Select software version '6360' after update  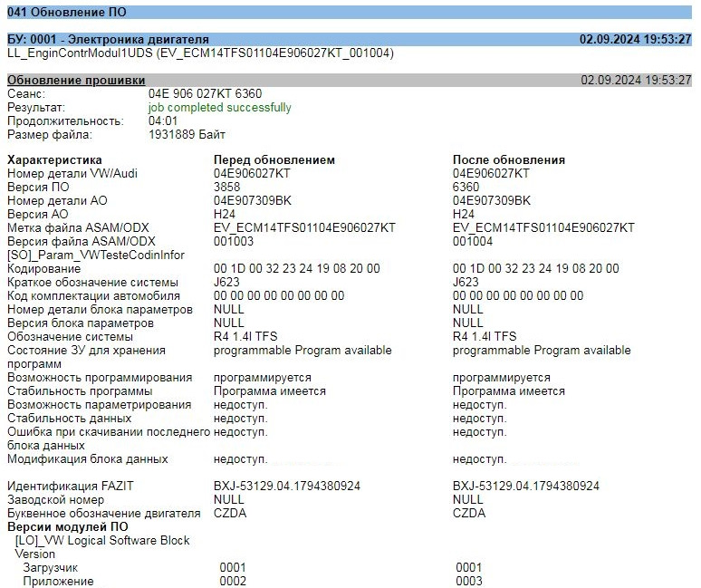click(x=466, y=187)
